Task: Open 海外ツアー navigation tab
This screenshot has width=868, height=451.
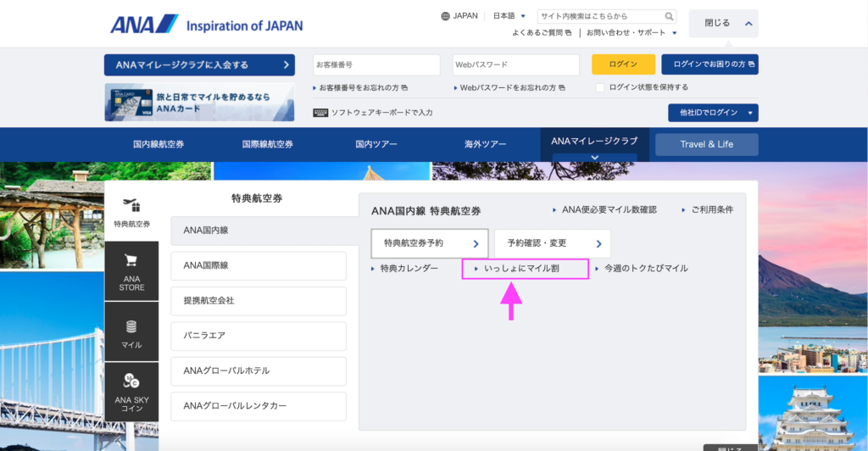Action: click(486, 144)
